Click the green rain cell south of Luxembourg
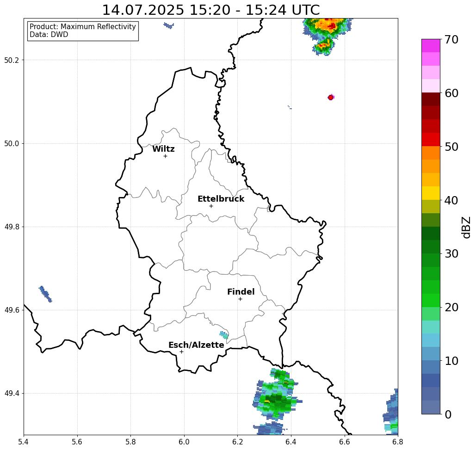476x450 pixels. click(x=277, y=395)
